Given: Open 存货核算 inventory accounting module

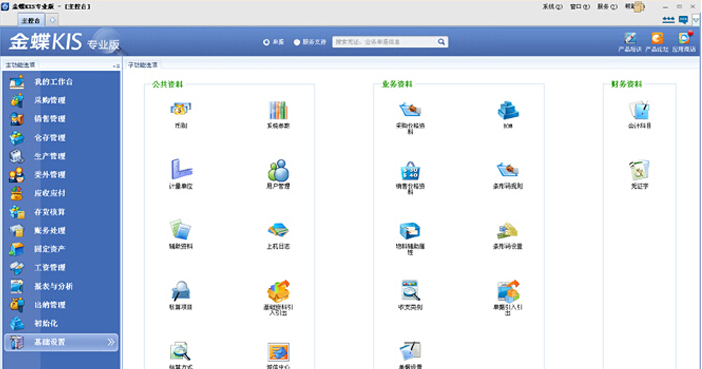Looking at the screenshot, I should pyautogui.click(x=62, y=212).
